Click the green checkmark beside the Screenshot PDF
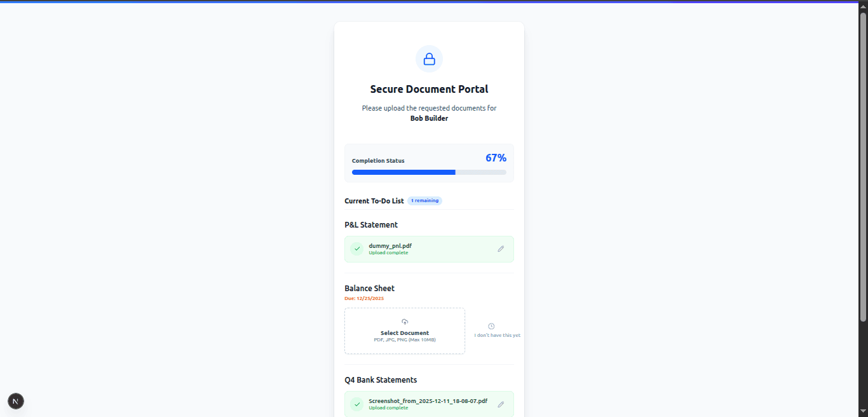 point(356,404)
